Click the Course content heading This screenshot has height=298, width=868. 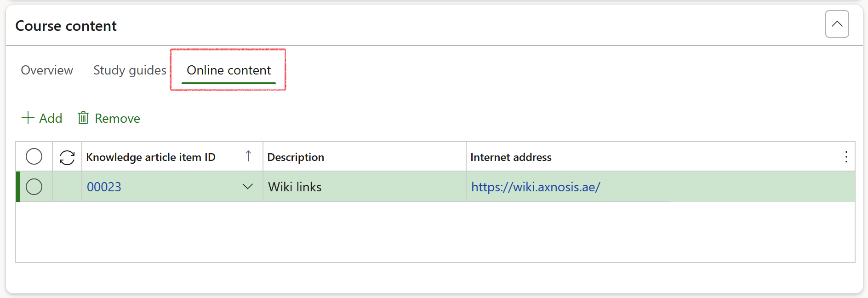tap(66, 26)
